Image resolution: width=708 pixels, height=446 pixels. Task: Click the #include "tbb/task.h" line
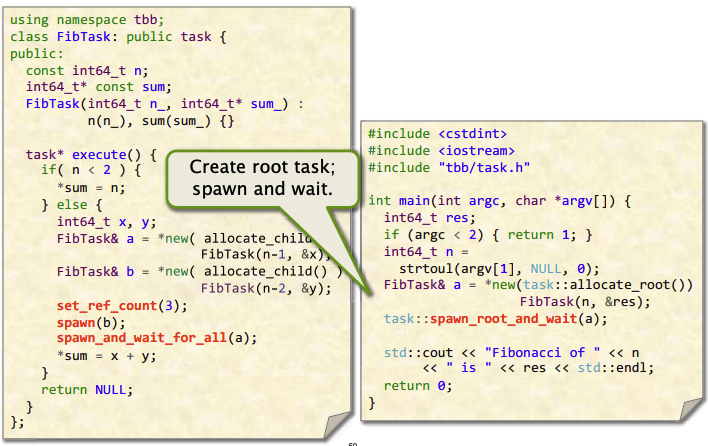448,167
